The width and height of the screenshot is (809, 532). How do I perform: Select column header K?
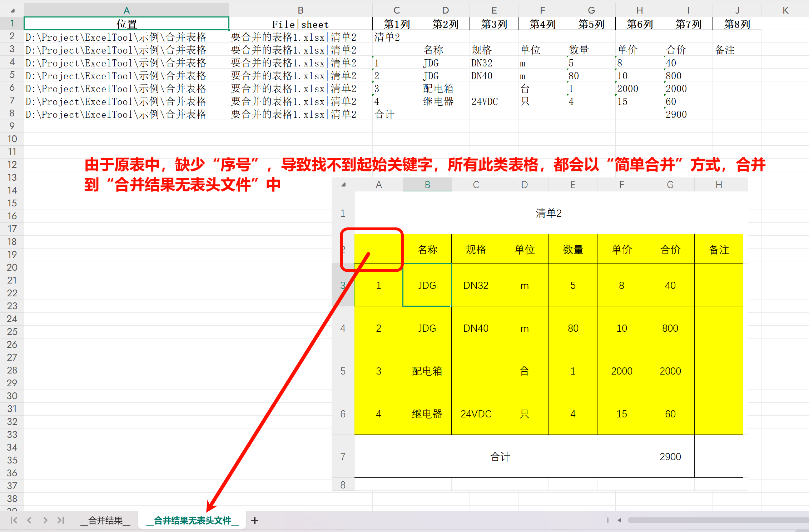click(x=785, y=10)
